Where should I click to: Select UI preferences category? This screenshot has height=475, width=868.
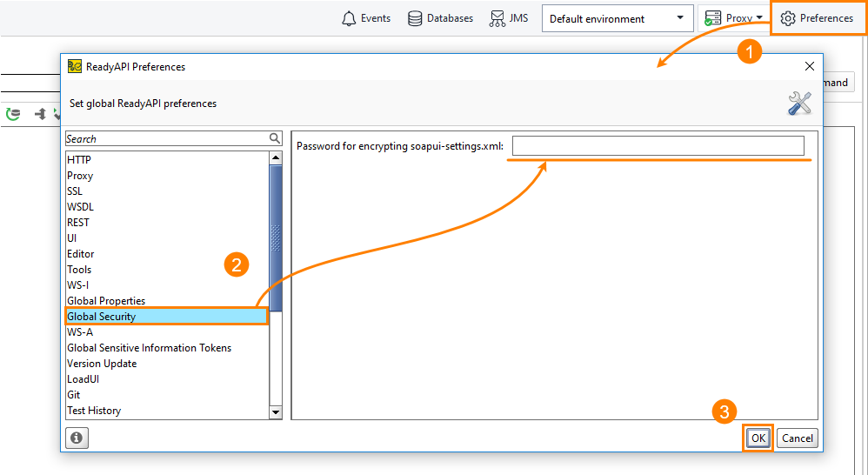[167, 238]
